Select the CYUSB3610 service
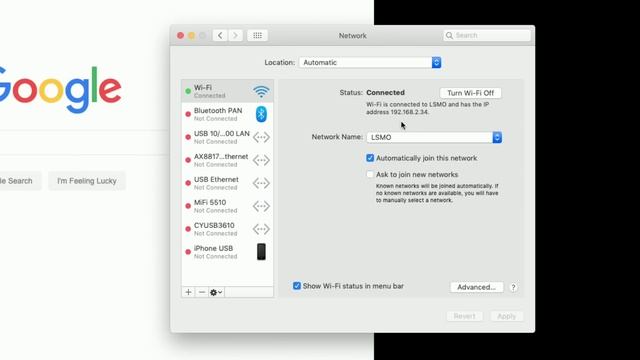Screen dimensions: 640x360 tap(227, 229)
